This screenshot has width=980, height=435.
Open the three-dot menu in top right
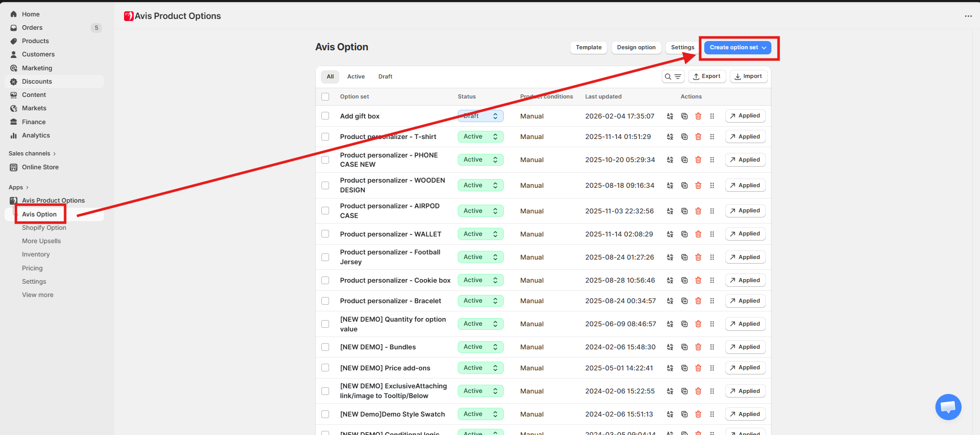pos(968,16)
